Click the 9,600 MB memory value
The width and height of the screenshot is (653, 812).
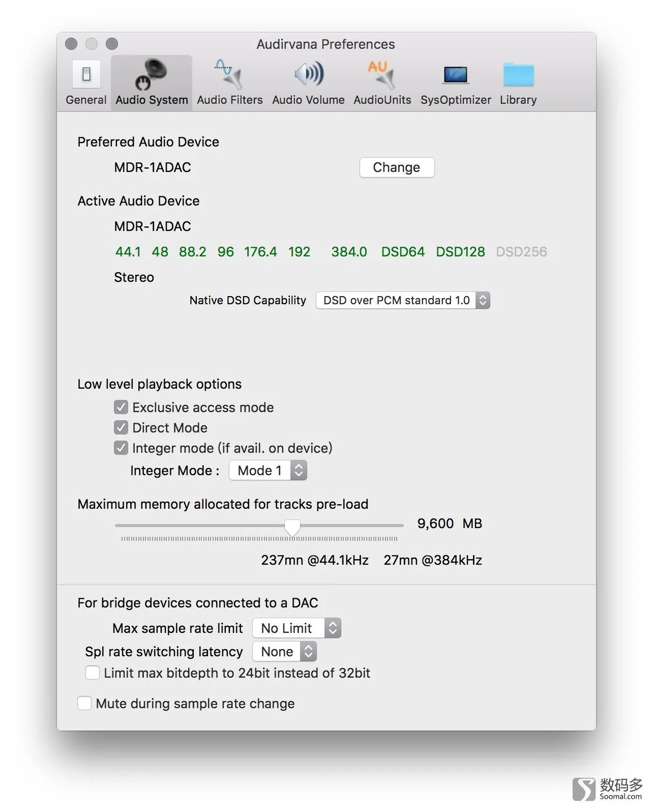(450, 524)
